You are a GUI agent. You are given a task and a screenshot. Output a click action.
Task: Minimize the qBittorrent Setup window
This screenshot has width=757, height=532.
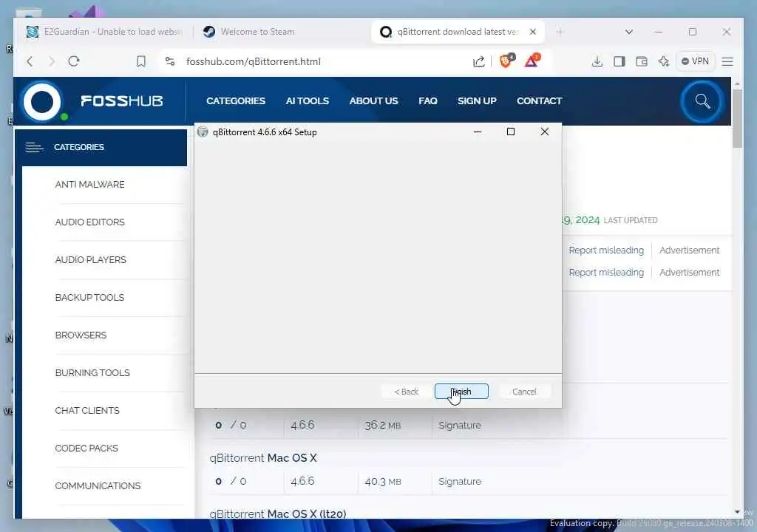tap(478, 132)
